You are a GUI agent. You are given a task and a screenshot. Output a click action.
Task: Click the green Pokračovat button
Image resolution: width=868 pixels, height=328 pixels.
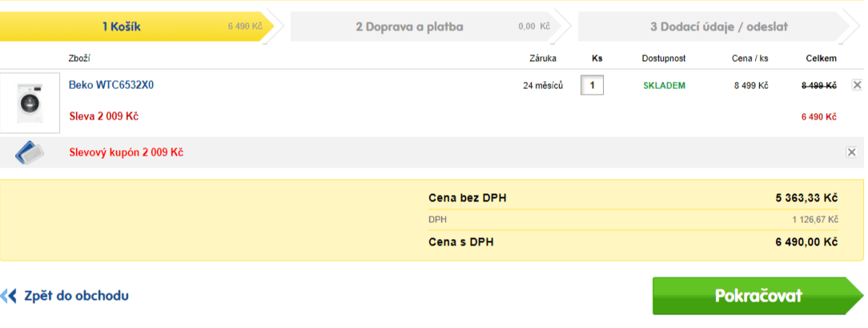click(x=757, y=296)
